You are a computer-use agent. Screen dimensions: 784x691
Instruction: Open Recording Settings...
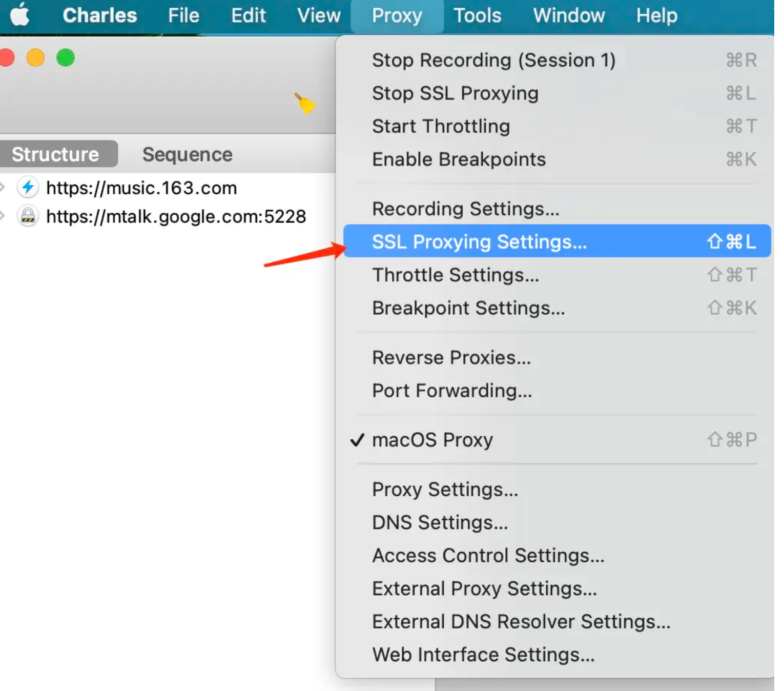pos(557,209)
